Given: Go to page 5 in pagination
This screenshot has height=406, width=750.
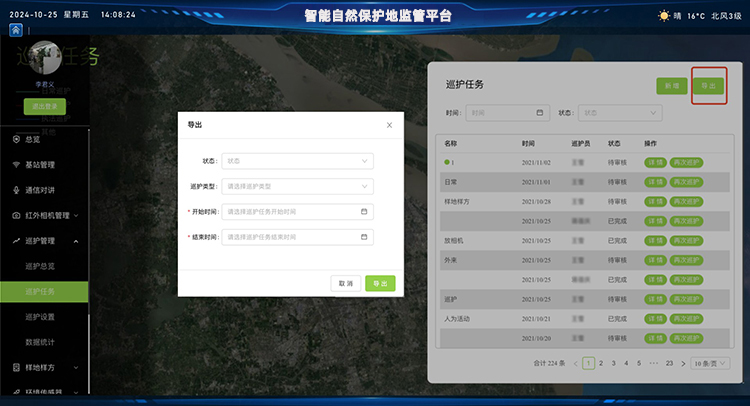Looking at the screenshot, I should pos(639,363).
